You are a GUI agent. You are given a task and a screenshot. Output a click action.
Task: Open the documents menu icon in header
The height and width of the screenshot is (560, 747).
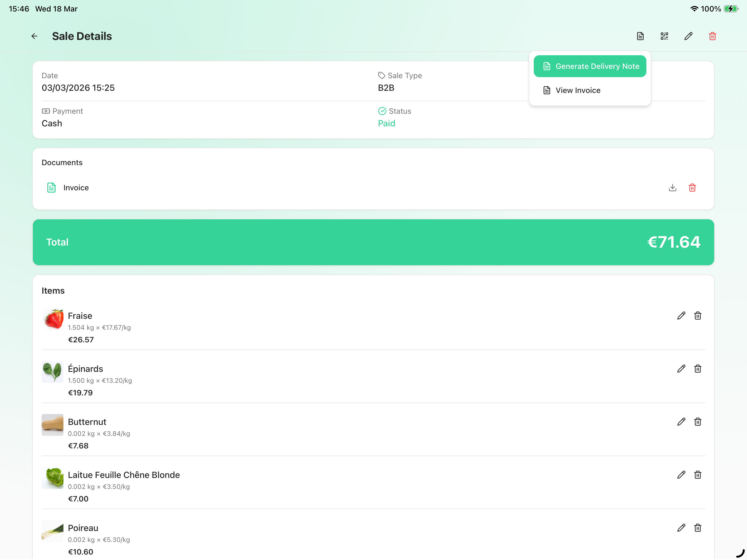pos(640,36)
